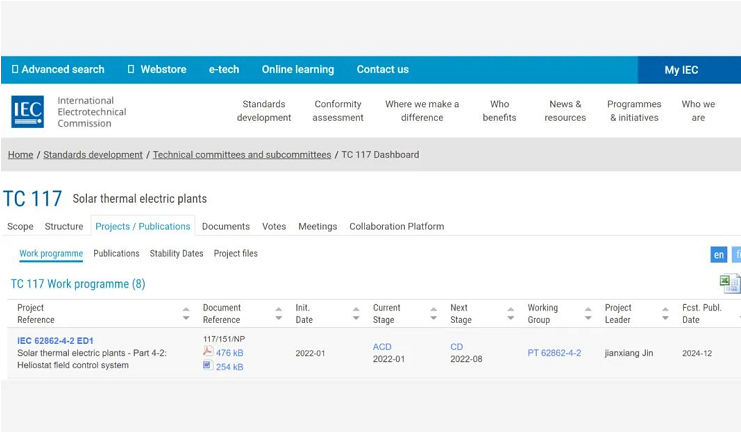Switch to the Meetings tab
This screenshot has width=741, height=432.
pyautogui.click(x=317, y=227)
